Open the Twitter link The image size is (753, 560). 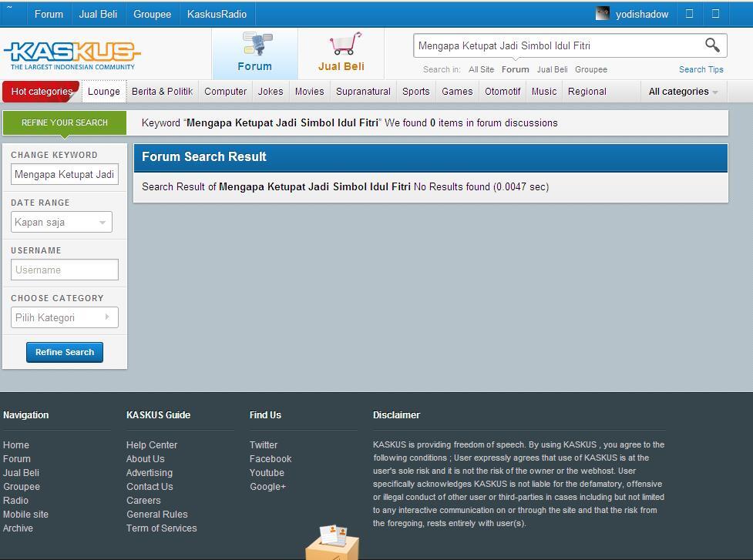coord(263,444)
